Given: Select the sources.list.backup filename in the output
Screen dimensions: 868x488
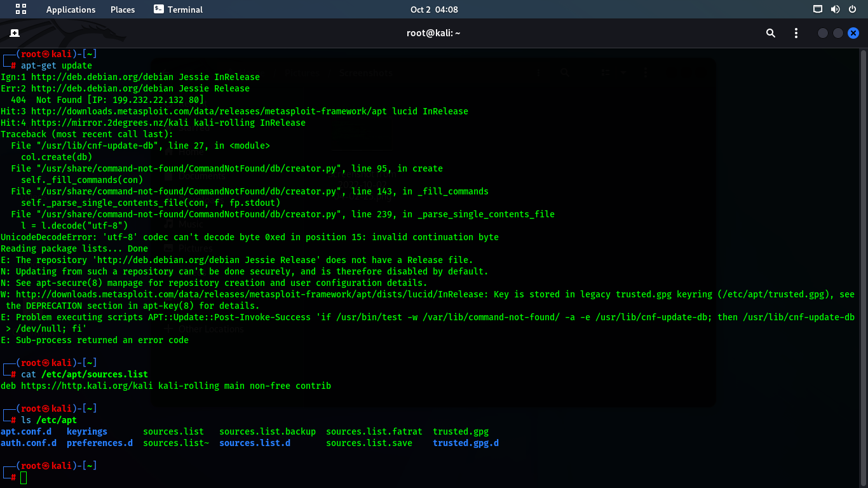Looking at the screenshot, I should [267, 431].
